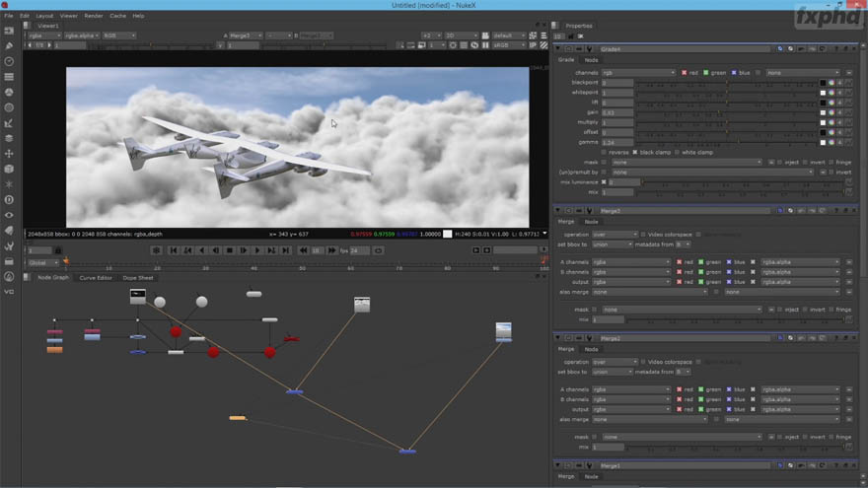Screen dimensions: 868x488
Task: Collapse the Merge3 properties panel
Action: (558, 211)
